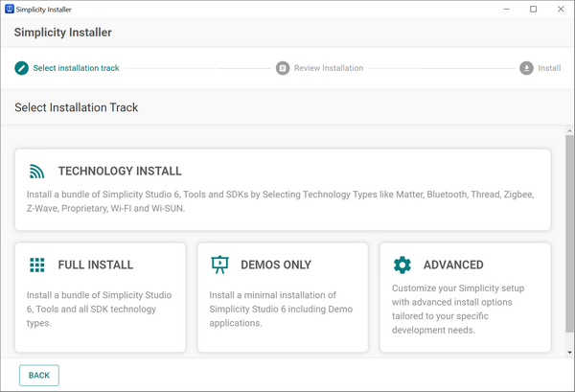This screenshot has width=575, height=392.
Task: Click the Simplicity Installer app icon in the title bar
Action: pyautogui.click(x=10, y=9)
